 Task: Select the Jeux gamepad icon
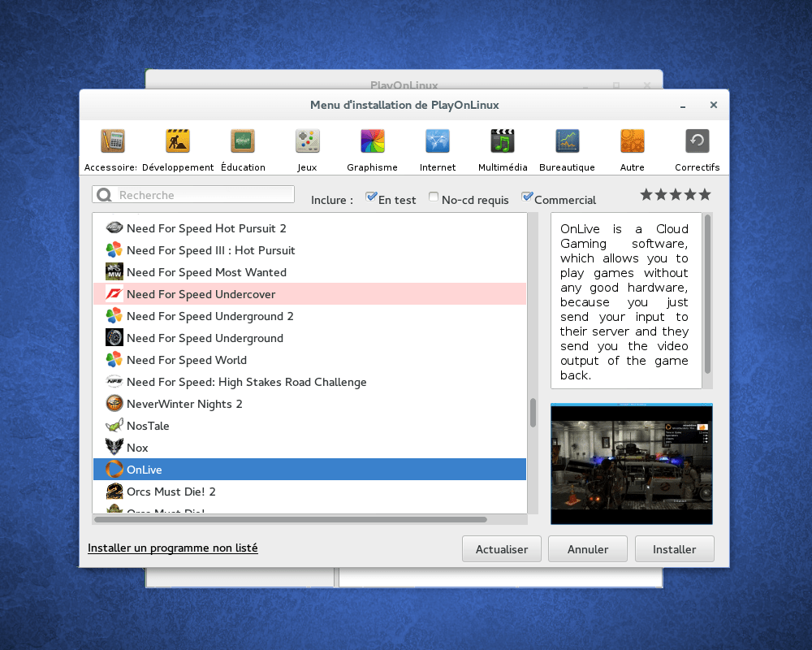click(307, 141)
